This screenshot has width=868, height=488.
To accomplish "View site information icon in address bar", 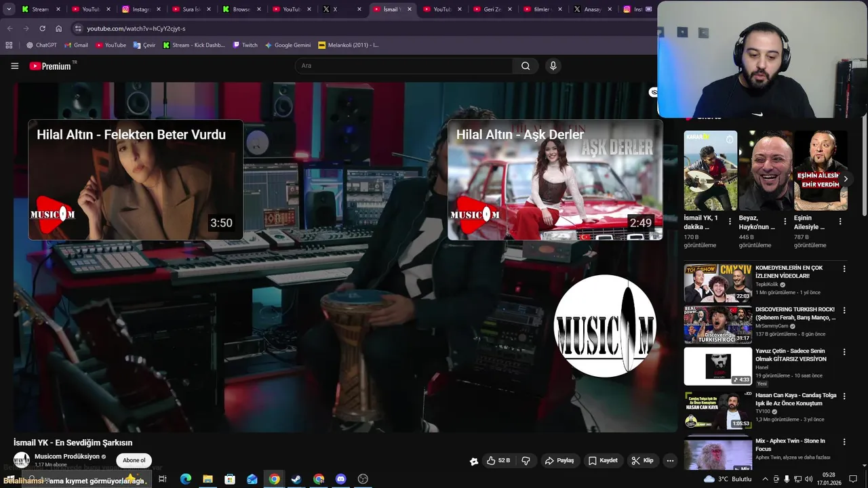I will coord(78,28).
